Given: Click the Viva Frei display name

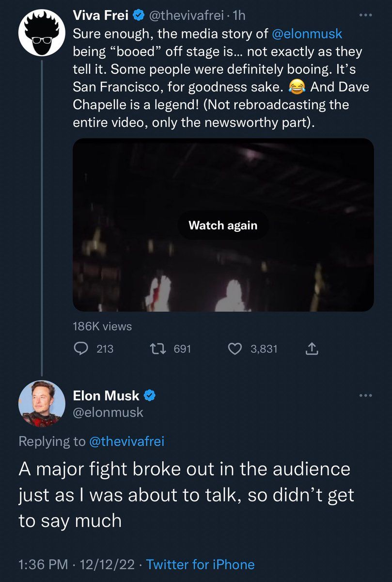Looking at the screenshot, I should click(x=100, y=16).
